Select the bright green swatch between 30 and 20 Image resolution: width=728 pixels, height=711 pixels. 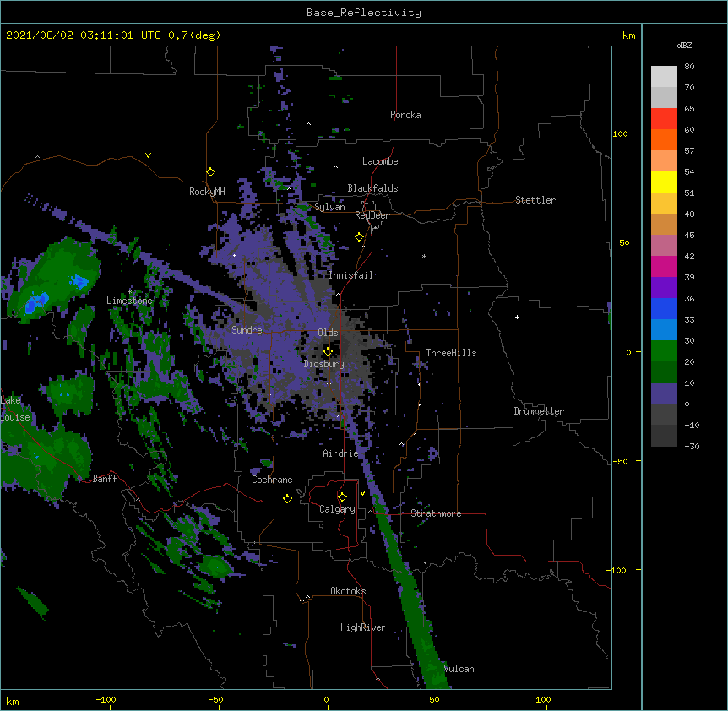(x=664, y=351)
